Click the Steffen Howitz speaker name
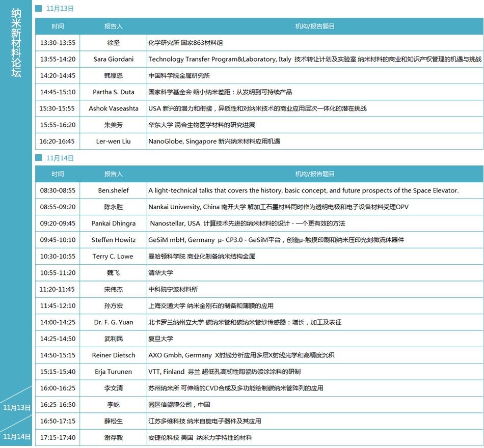The width and height of the screenshot is (484, 448). point(113,240)
